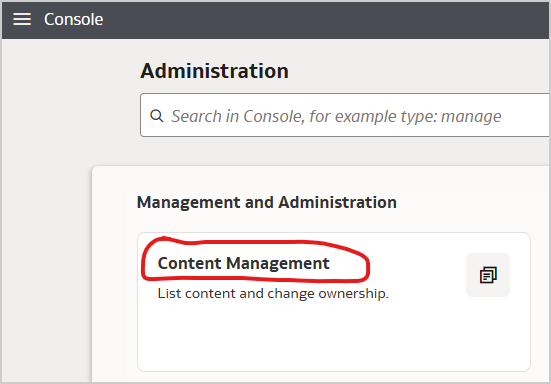Click the search magnifier icon
The image size is (551, 384).
[x=157, y=116]
